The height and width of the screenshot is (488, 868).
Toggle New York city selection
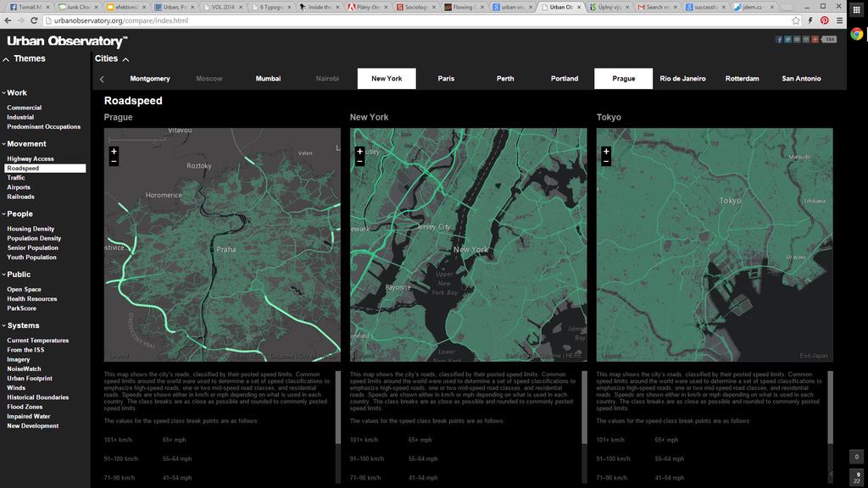pyautogui.click(x=387, y=79)
